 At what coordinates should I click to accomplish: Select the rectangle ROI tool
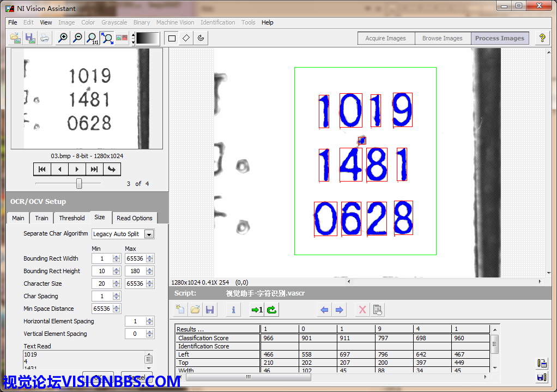coord(172,38)
